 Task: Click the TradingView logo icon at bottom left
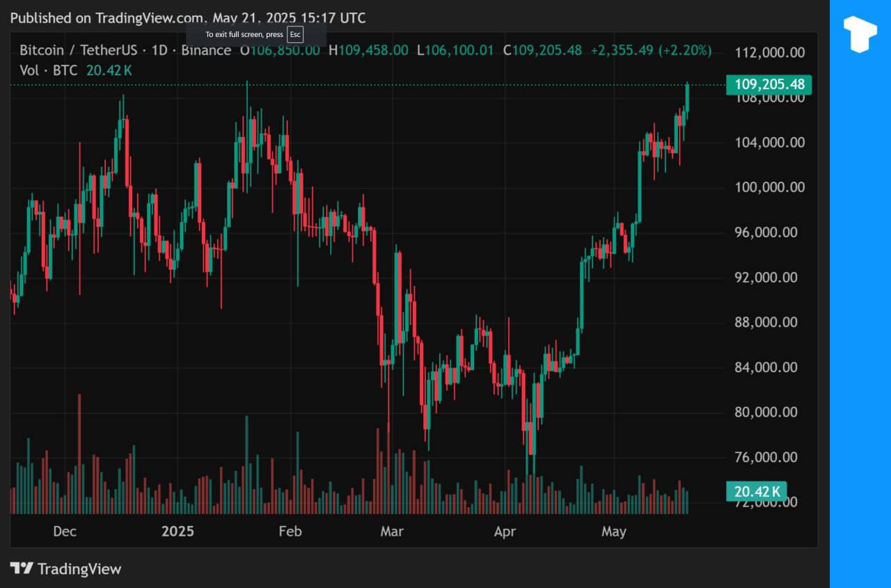tap(22, 569)
